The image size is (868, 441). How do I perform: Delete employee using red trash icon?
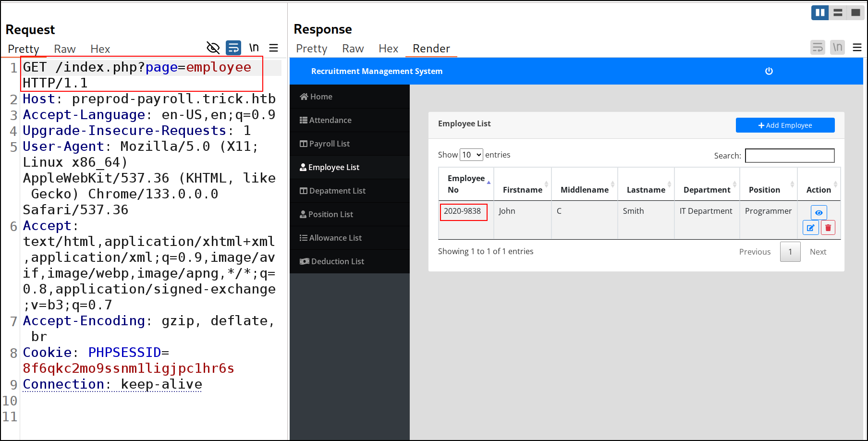tap(828, 228)
